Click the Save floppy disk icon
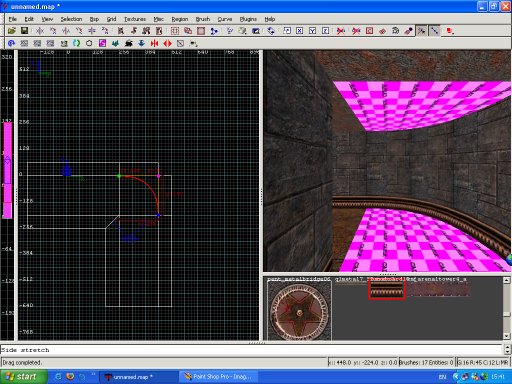This screenshot has width=512, height=384. click(x=24, y=31)
